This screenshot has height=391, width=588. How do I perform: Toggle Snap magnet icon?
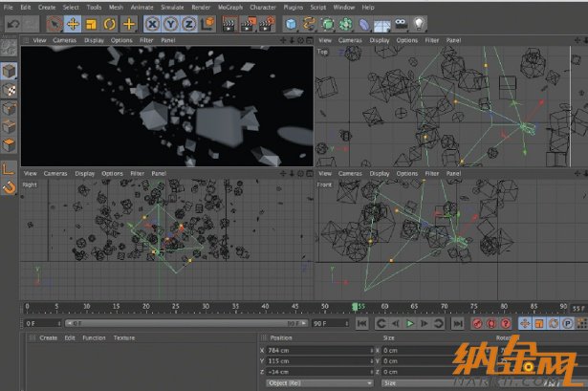9,186
